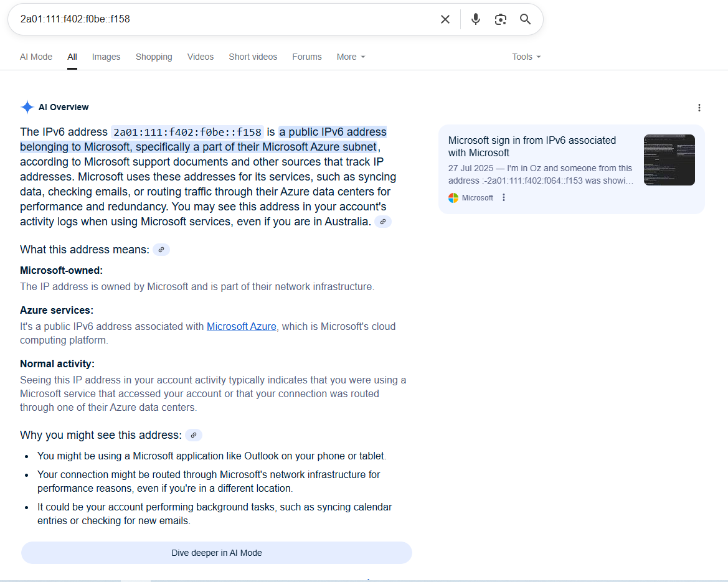Click the Dive deeper in AI Mode button
The width and height of the screenshot is (728, 582).
216,553
